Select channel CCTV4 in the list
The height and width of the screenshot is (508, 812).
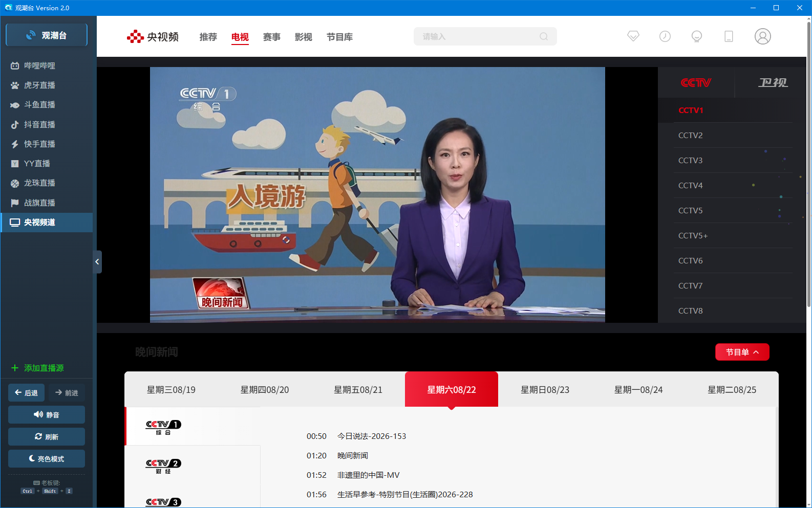coord(733,186)
